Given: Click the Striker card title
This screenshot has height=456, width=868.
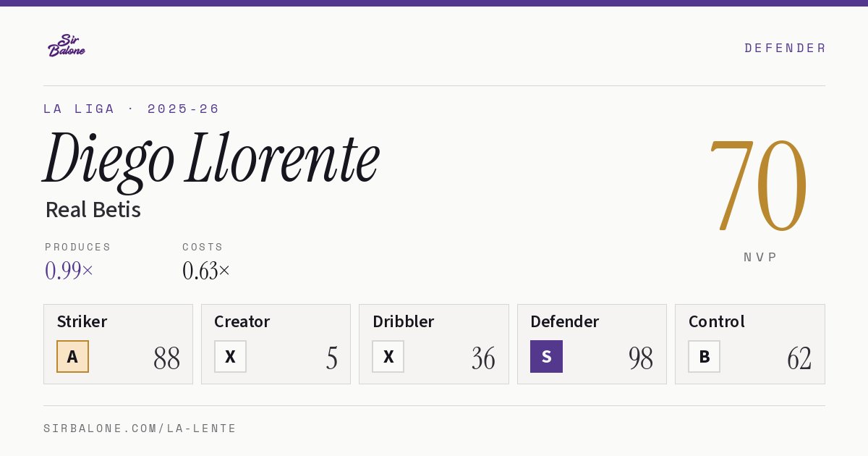Looking at the screenshot, I should tap(82, 321).
